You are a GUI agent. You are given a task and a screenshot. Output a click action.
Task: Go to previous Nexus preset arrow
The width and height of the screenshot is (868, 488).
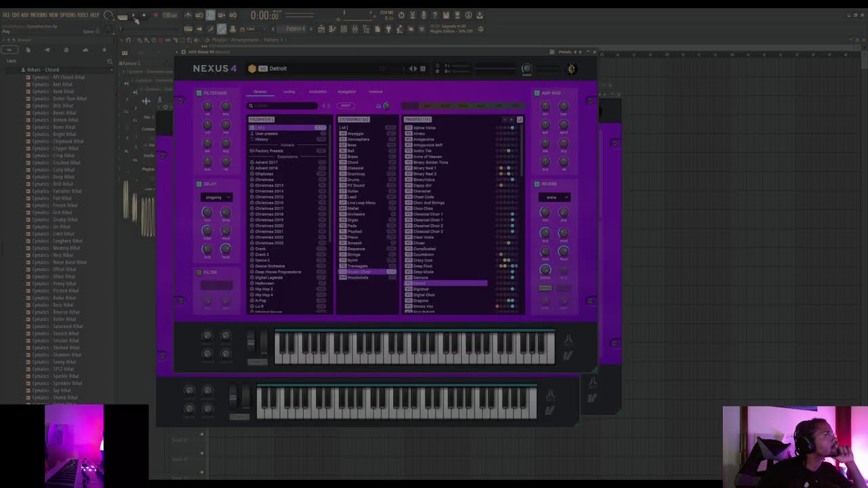[410, 68]
